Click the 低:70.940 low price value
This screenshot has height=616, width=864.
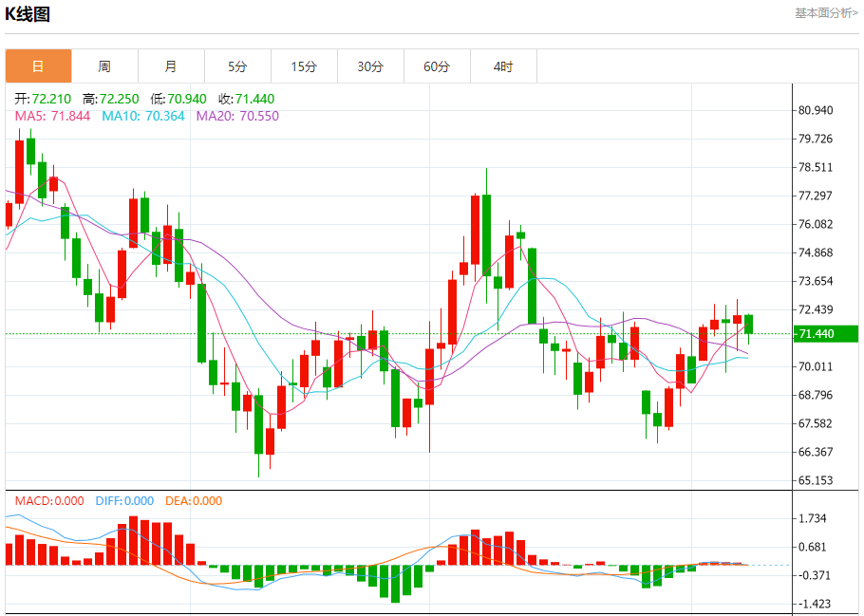(x=178, y=99)
